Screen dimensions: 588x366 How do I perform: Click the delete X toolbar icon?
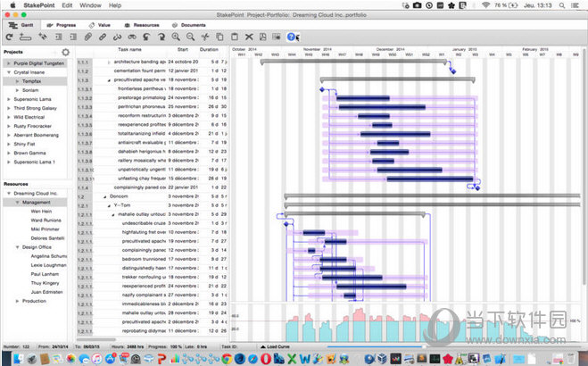pos(249,37)
